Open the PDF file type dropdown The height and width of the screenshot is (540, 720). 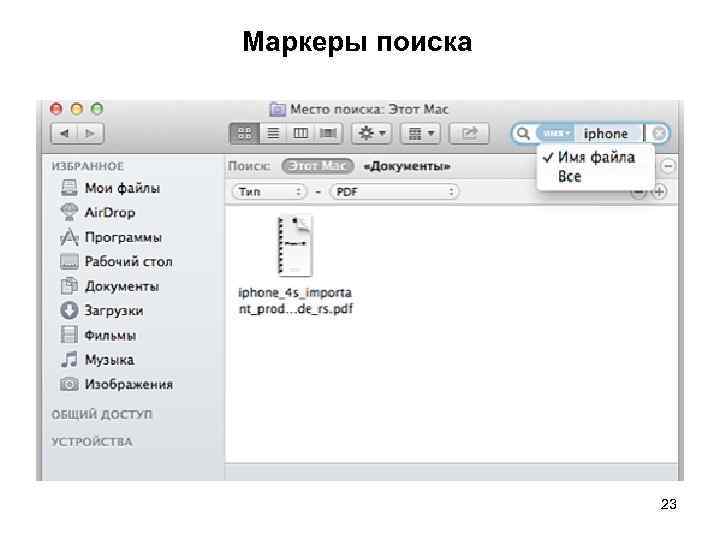coord(394,191)
